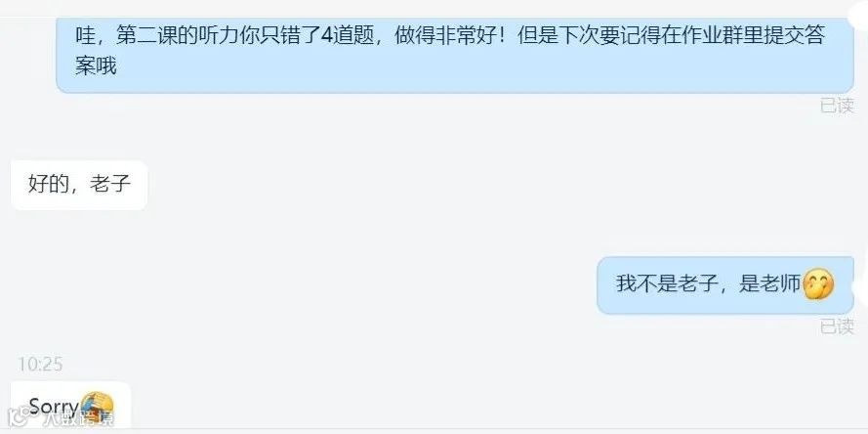868x434 pixels.
Task: Select the long blue message about 第二课的听力
Action: 455,55
